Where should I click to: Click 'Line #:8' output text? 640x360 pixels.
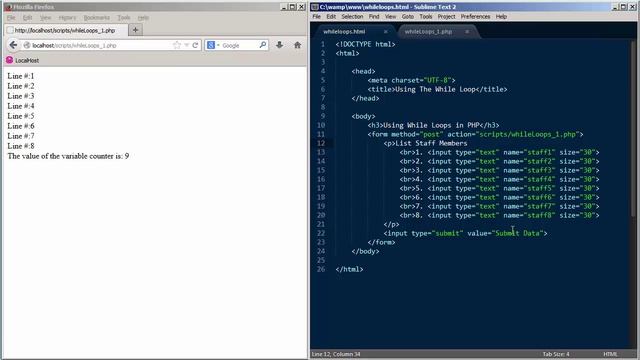(21, 146)
